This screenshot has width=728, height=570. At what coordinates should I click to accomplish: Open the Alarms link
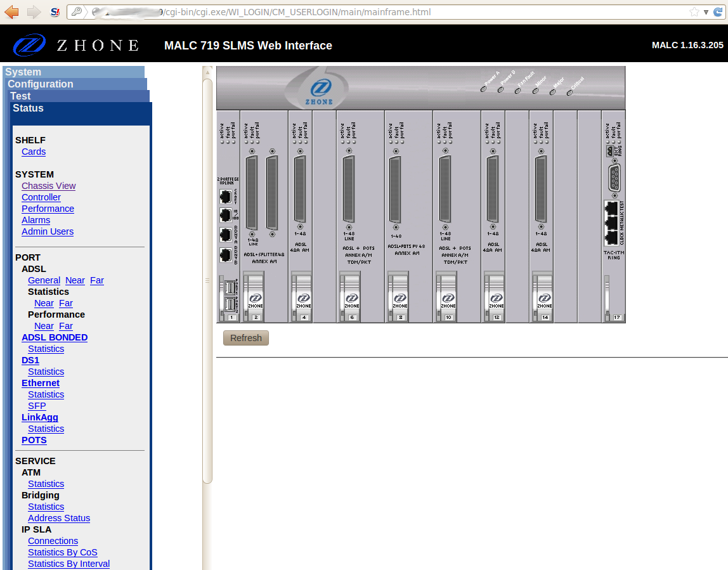(36, 220)
